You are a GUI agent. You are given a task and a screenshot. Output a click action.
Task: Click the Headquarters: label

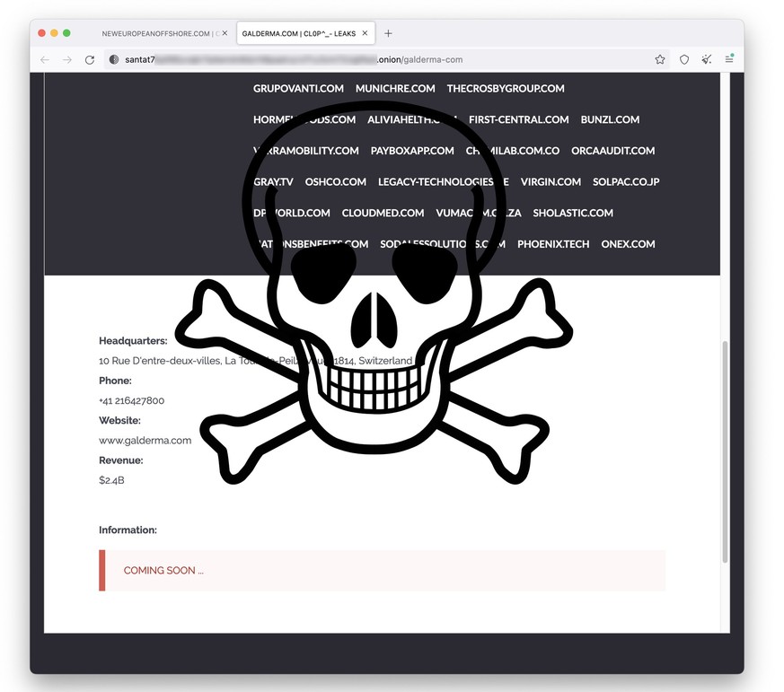133,341
